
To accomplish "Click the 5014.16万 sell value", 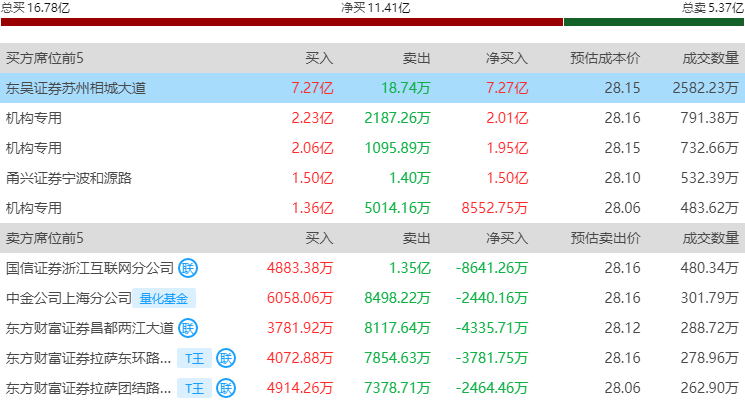I will [x=397, y=208].
